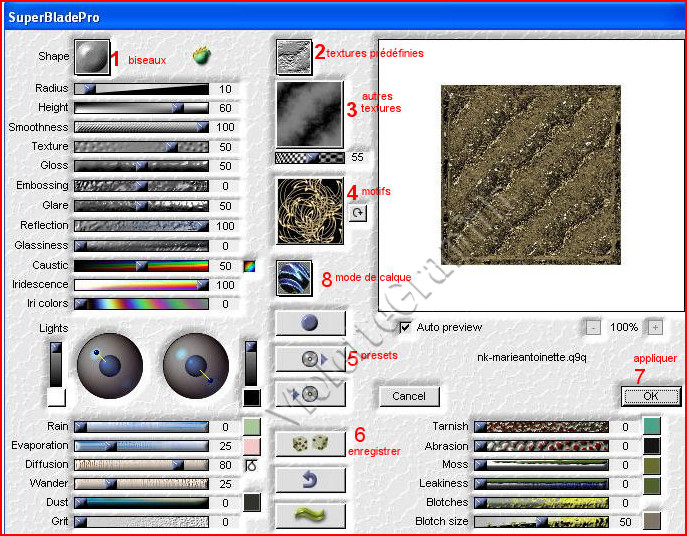Image resolution: width=687 pixels, height=536 pixels.
Task: Click the dice randomize button
Action: (310, 443)
